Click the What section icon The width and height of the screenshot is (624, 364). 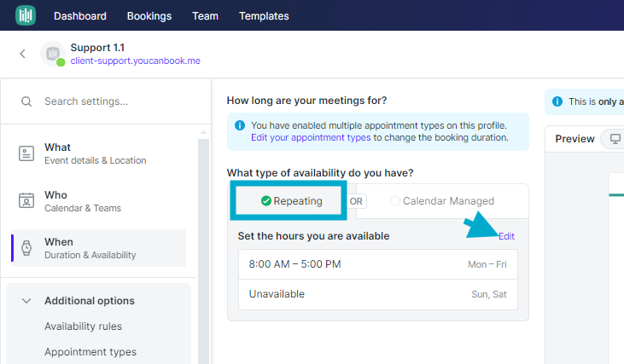click(26, 153)
